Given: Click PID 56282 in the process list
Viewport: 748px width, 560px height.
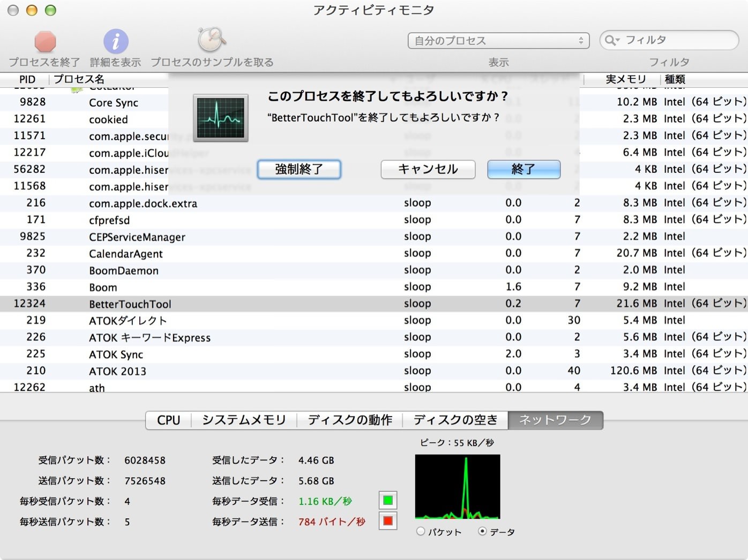Looking at the screenshot, I should coord(29,169).
